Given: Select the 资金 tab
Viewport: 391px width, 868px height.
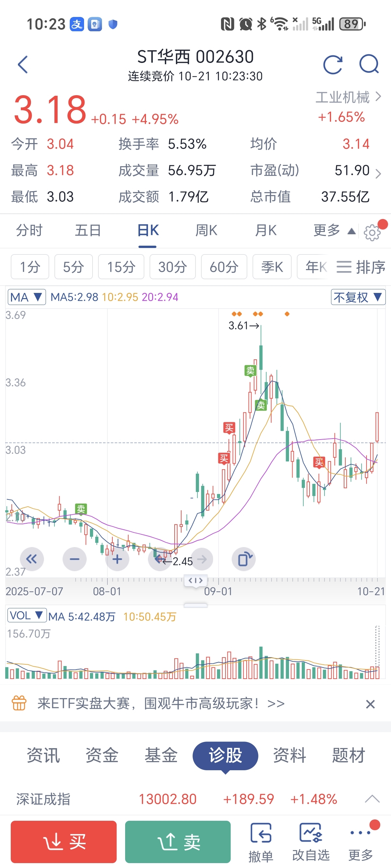Looking at the screenshot, I should [102, 755].
